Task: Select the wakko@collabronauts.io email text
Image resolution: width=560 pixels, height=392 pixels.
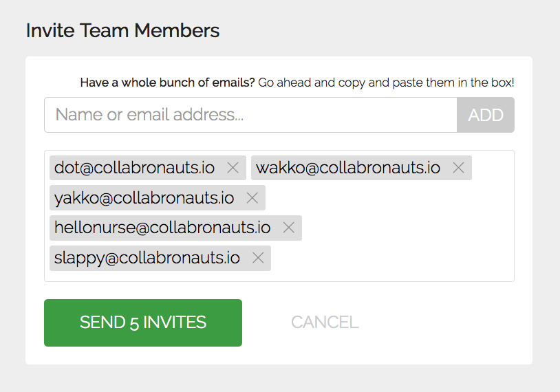Action: pyautogui.click(x=348, y=168)
